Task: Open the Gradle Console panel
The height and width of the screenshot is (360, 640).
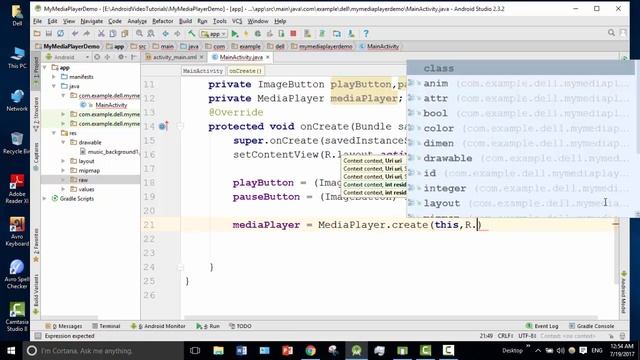Action: click(591, 326)
